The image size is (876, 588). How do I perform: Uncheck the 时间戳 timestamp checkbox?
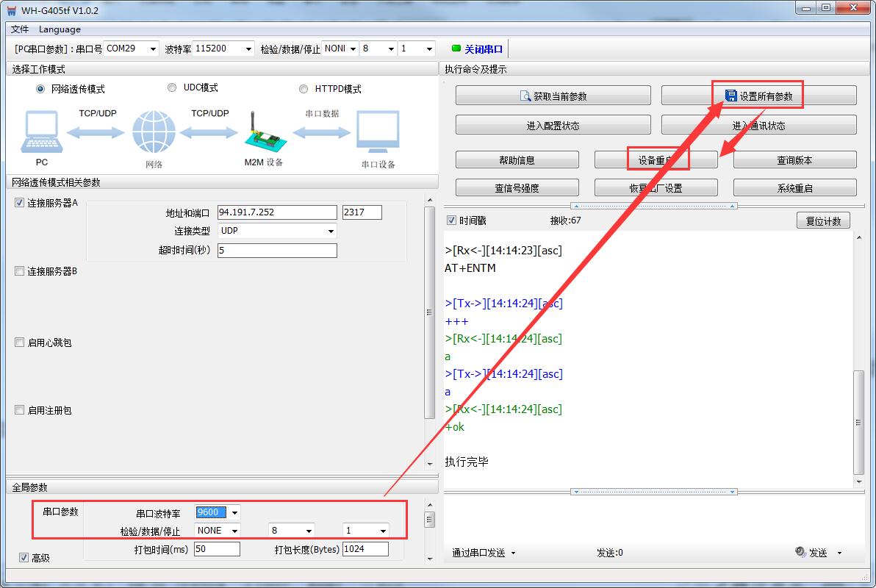(451, 220)
